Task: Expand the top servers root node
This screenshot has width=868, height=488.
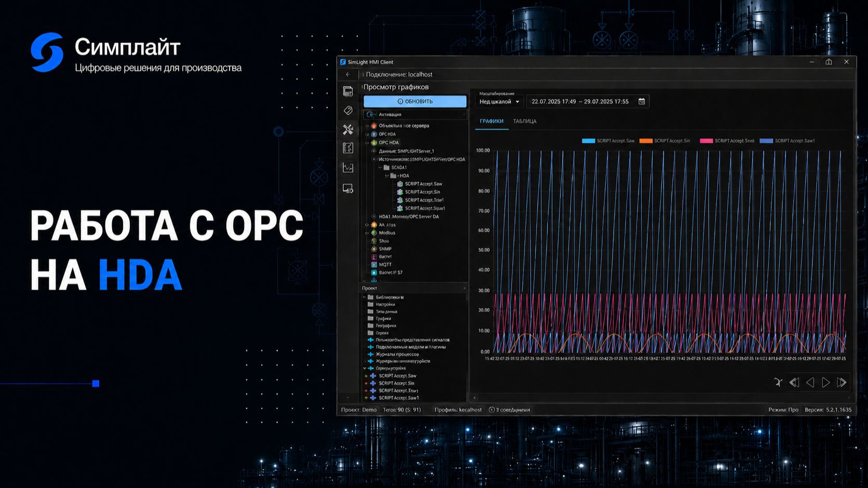Action: coord(367,126)
